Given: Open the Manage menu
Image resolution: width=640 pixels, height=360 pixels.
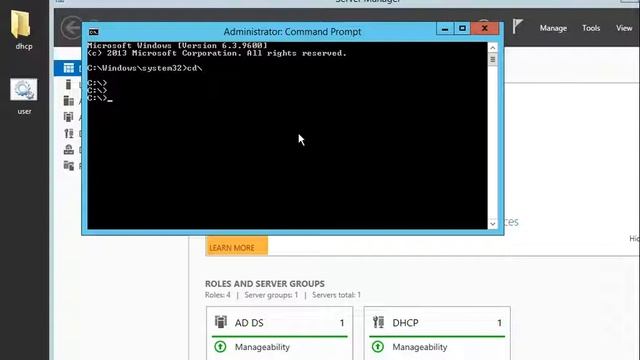Looking at the screenshot, I should 553,28.
